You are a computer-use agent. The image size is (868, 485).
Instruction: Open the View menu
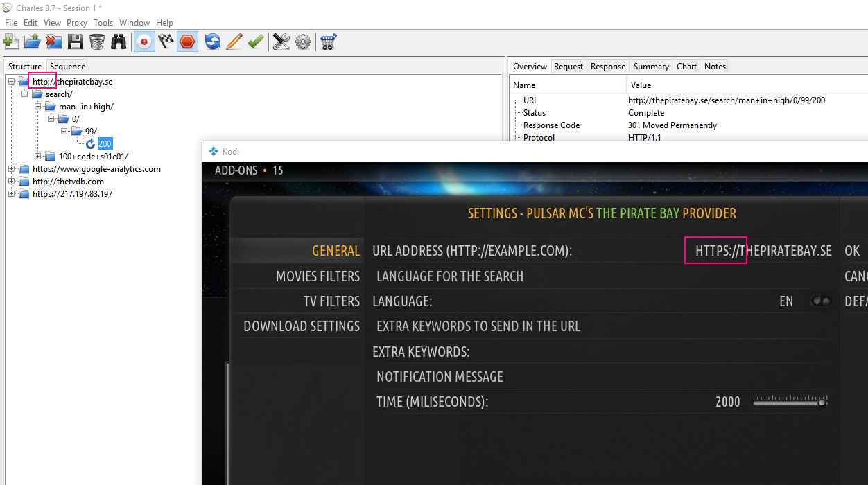pyautogui.click(x=52, y=23)
